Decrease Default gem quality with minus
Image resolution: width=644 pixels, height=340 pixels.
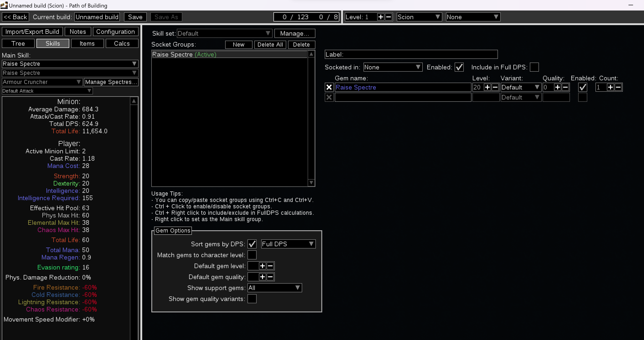270,277
